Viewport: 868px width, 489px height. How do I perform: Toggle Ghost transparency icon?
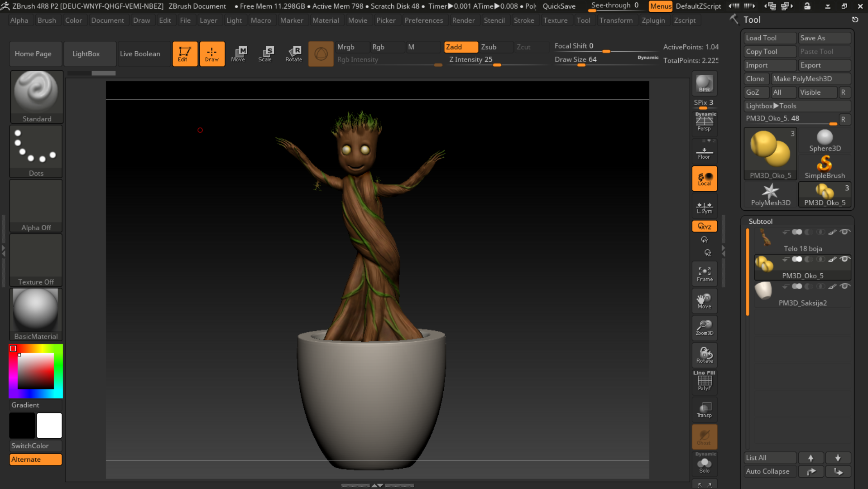[x=704, y=436]
